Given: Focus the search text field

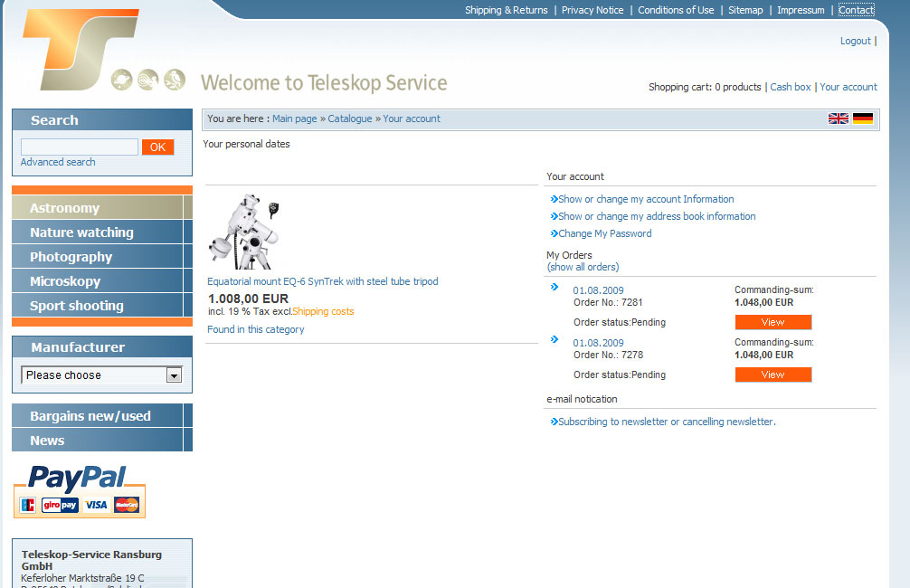Looking at the screenshot, I should tap(80, 147).
